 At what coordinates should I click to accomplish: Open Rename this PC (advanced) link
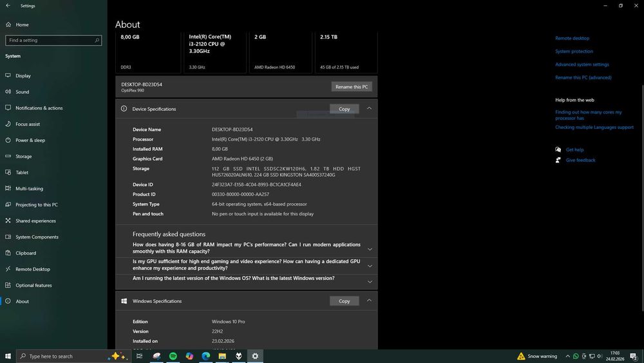click(x=583, y=78)
